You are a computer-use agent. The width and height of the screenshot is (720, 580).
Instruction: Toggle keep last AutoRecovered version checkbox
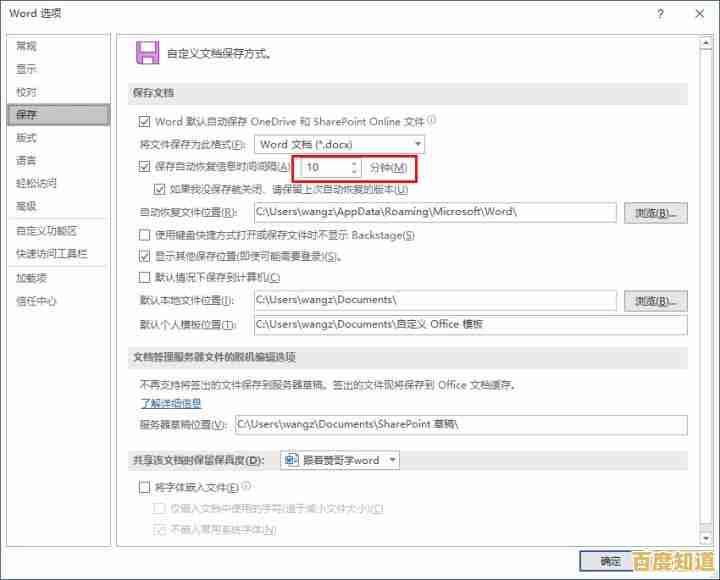click(159, 189)
